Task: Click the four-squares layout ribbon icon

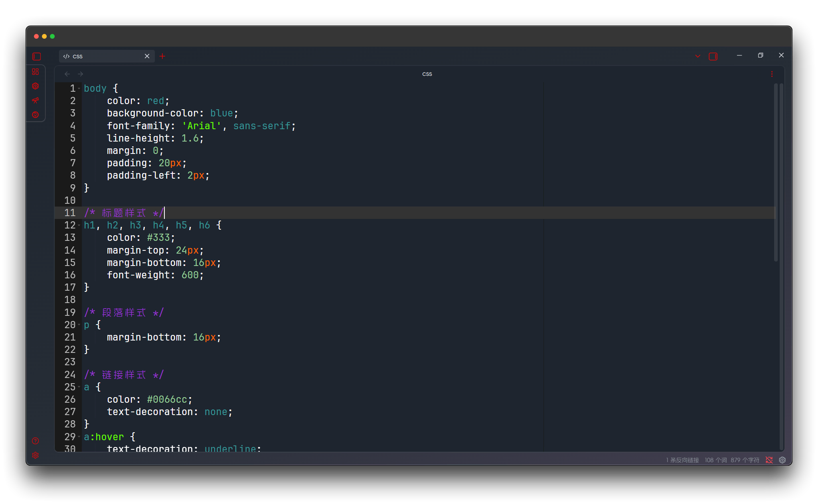Action: 36,72
